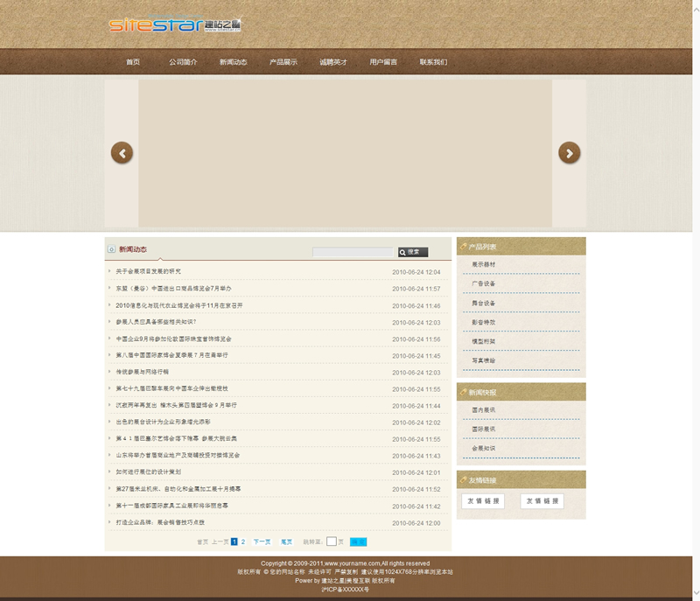700x601 pixels.
Task: Select the 舞台设备 product category
Action: [x=484, y=304]
